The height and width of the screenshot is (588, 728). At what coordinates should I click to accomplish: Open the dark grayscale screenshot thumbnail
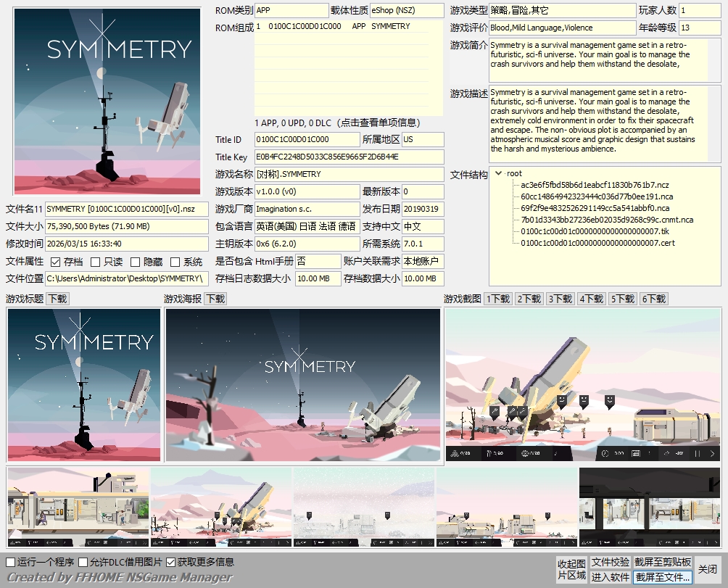click(x=650, y=507)
